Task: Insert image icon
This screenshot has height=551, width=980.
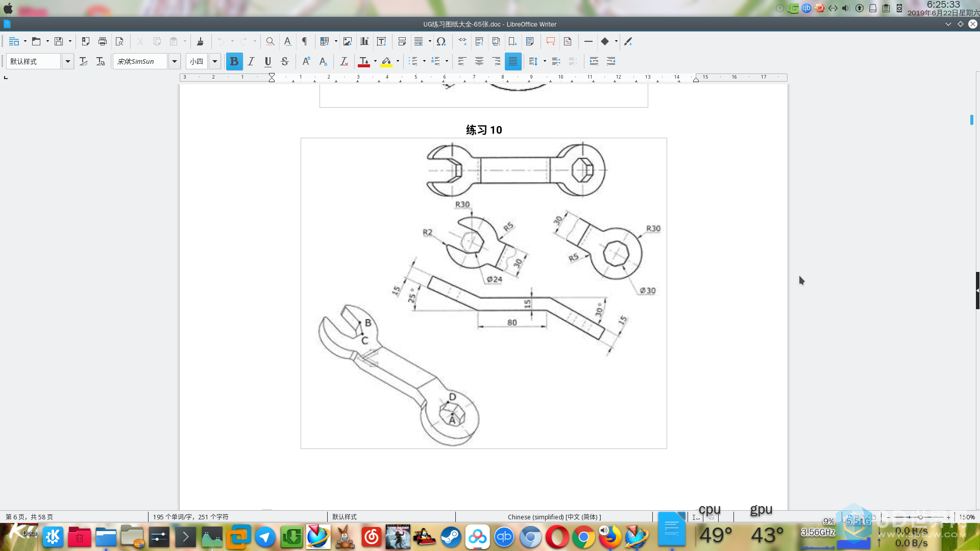Action: pos(348,41)
